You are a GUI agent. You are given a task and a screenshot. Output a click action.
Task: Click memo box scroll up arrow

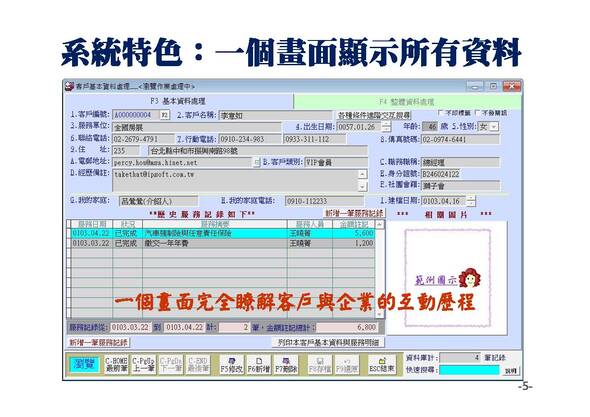pos(362,174)
